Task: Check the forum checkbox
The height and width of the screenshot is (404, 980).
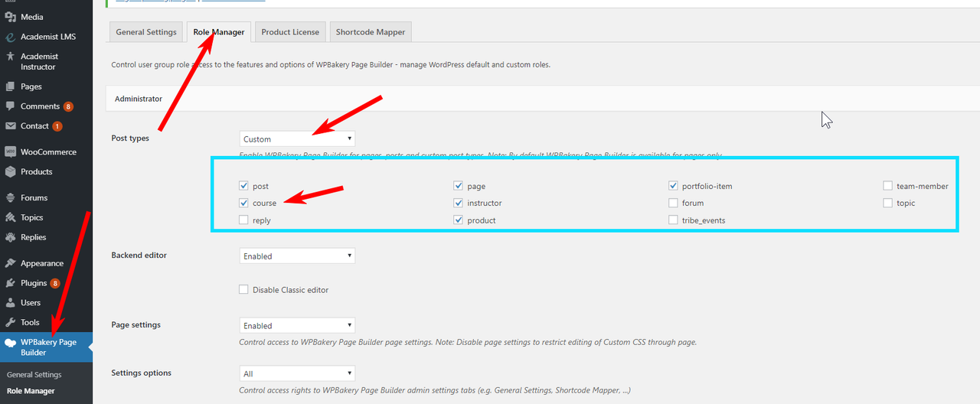Action: pyautogui.click(x=673, y=203)
